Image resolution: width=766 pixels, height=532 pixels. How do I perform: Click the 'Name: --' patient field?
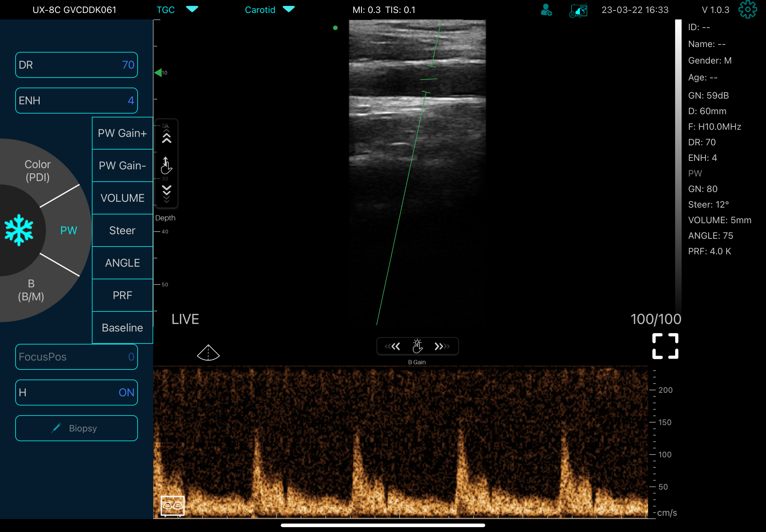[707, 44]
